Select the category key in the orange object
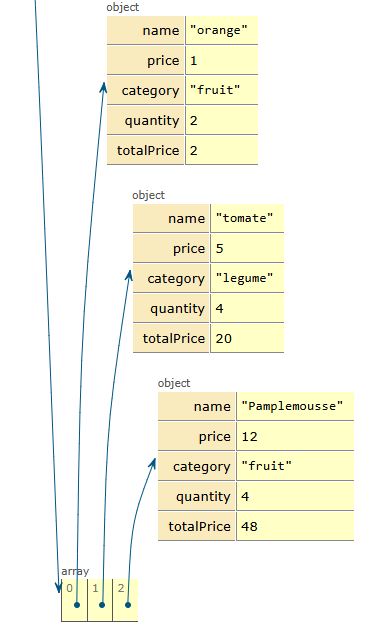Screen dimensions: 385x638 point(146,90)
